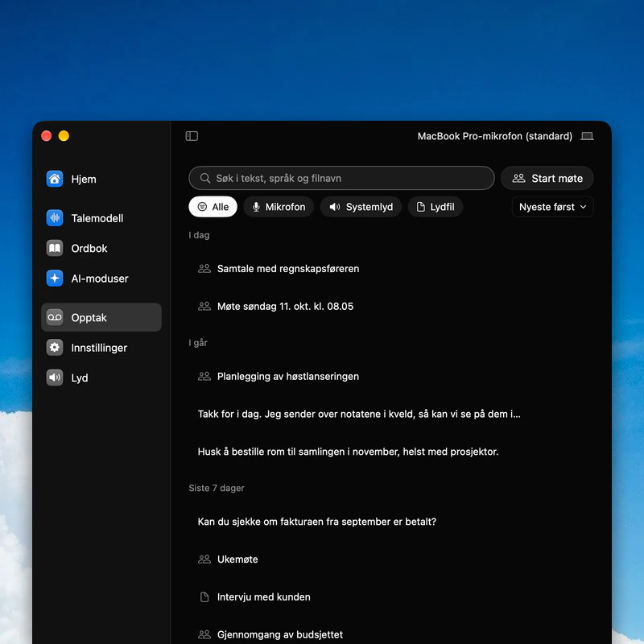Filter recordings by Systemlyd
The width and height of the screenshot is (644, 644).
[361, 207]
